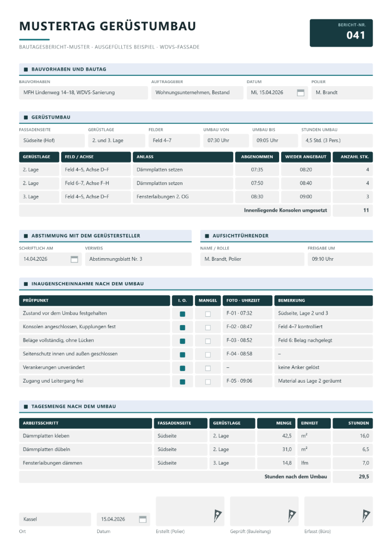392x554 pixels.
Task: Select Menge value 31,0
Action: (x=276, y=449)
